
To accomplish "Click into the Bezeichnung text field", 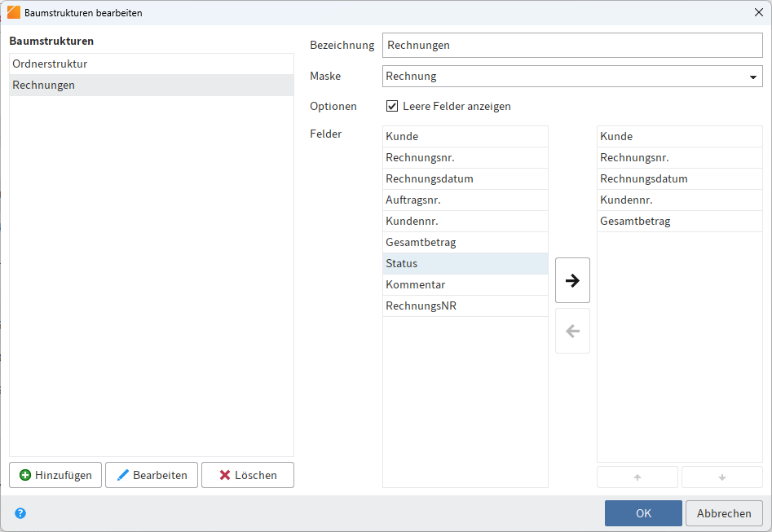I will point(571,46).
